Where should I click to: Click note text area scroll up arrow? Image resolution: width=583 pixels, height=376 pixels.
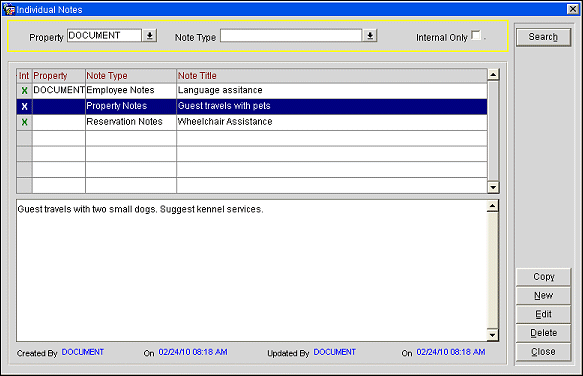(493, 206)
